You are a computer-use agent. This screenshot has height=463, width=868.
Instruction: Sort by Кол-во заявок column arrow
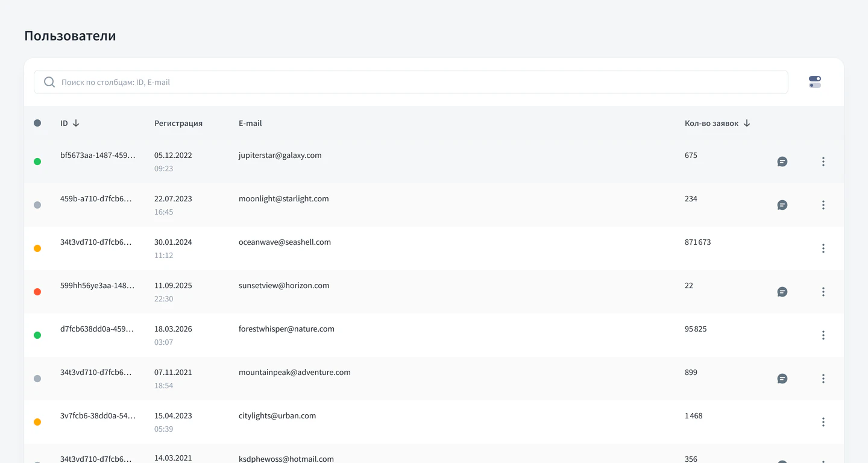click(x=747, y=123)
